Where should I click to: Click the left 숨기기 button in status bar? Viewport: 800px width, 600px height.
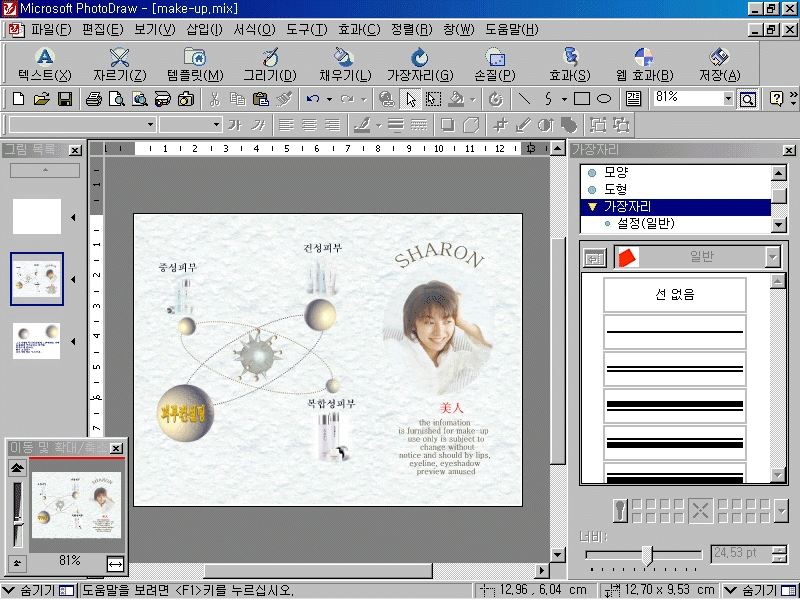(x=38, y=590)
